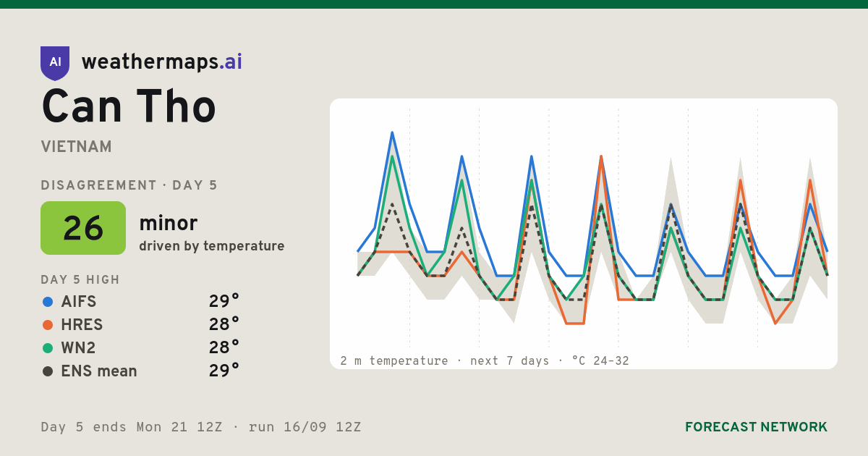The image size is (868, 456).
Task: Click the AIFS model label
Action: point(79,302)
